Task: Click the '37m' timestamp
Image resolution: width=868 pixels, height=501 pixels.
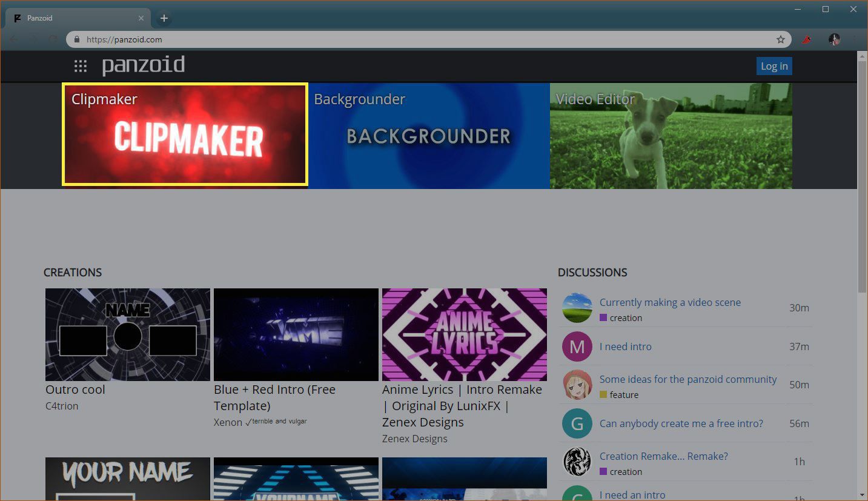Action: tap(800, 347)
